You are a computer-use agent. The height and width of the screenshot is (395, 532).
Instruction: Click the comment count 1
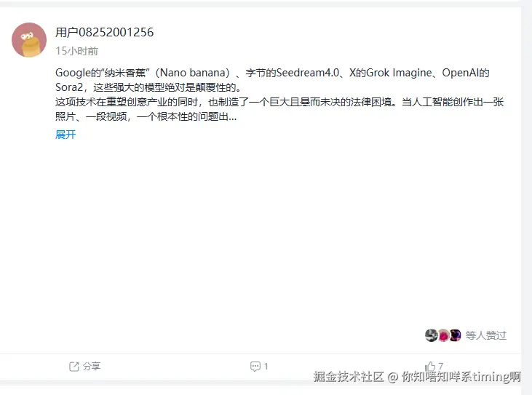[x=266, y=367]
